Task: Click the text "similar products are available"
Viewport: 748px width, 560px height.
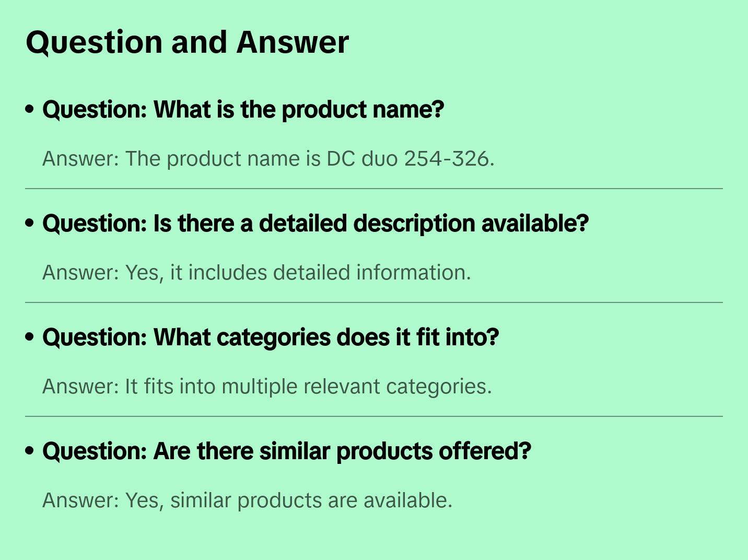Action: point(311,500)
